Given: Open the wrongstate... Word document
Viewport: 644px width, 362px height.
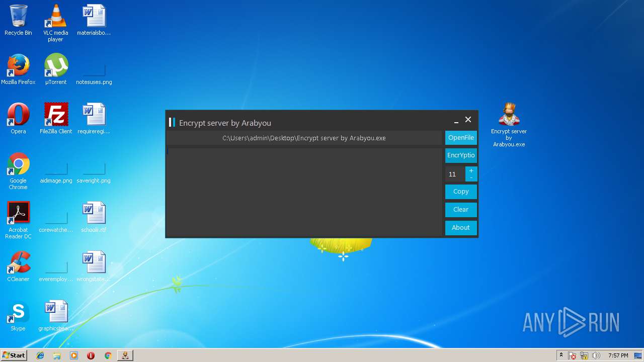Looking at the screenshot, I should [94, 266].
